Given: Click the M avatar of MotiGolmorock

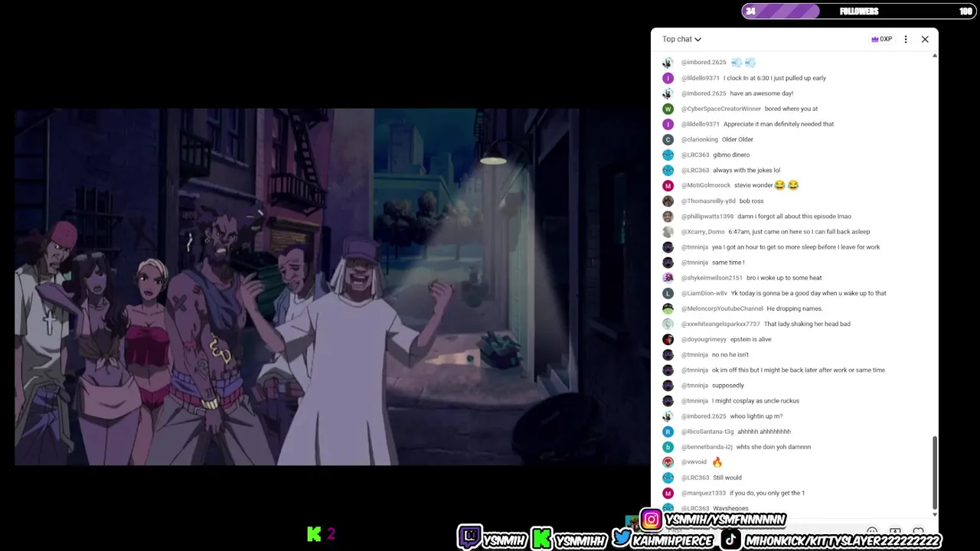Looking at the screenshot, I should coord(668,185).
